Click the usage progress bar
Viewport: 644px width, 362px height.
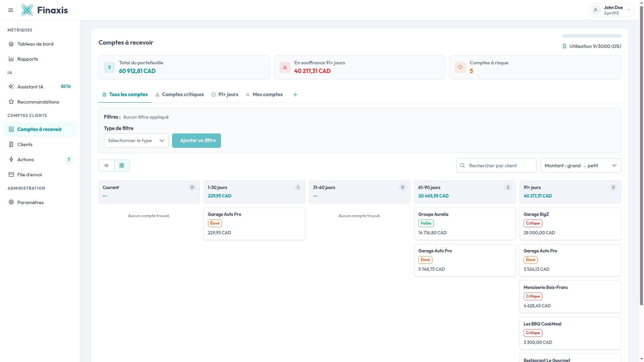pyautogui.click(x=591, y=36)
